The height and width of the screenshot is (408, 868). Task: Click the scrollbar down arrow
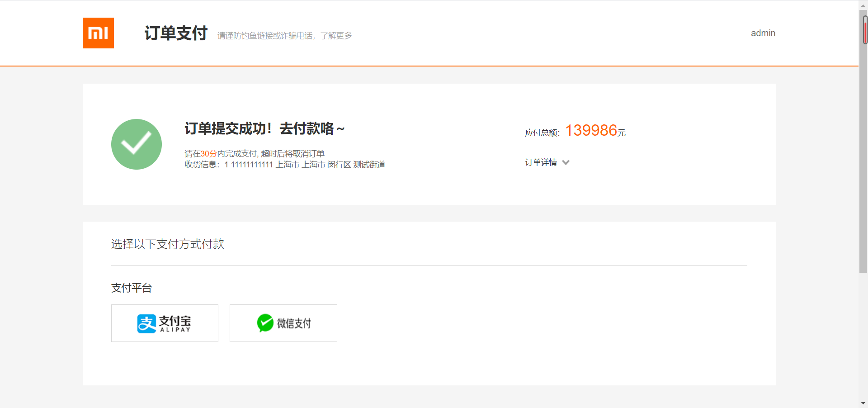pos(863,403)
